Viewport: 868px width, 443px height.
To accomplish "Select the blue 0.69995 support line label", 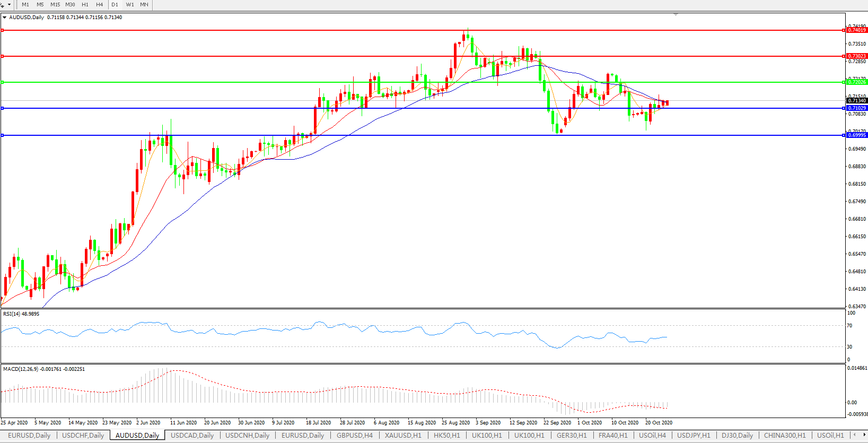I will (x=856, y=135).
